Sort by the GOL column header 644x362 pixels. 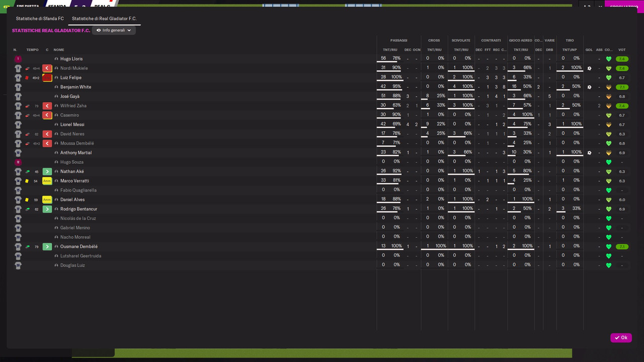[x=589, y=50]
